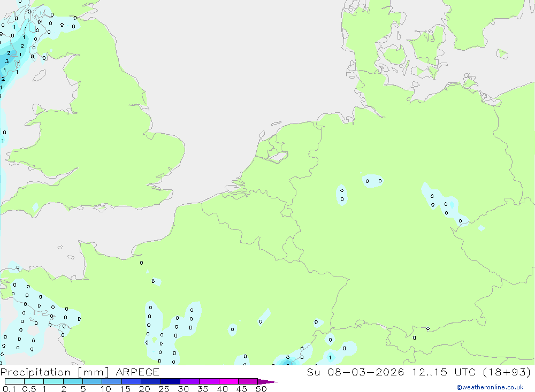Select the 20–25 mm dark blue legend swatch
Image resolution: width=535 pixels, height=392 pixels.
point(150,381)
